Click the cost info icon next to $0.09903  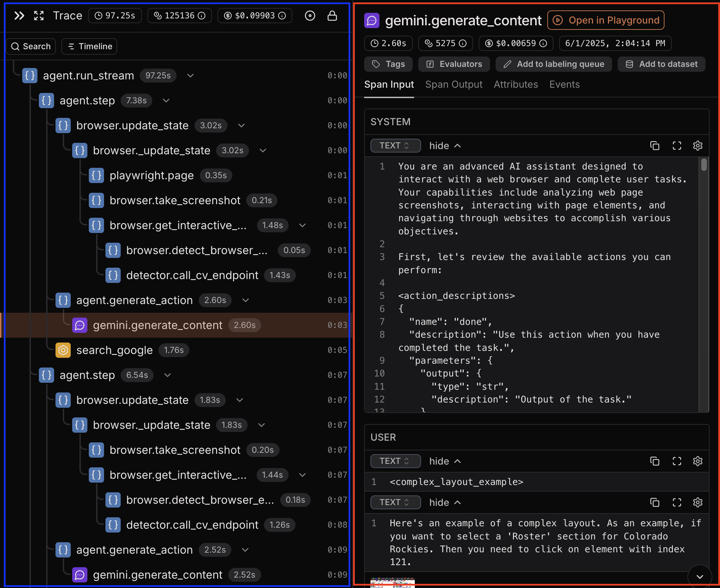click(282, 16)
